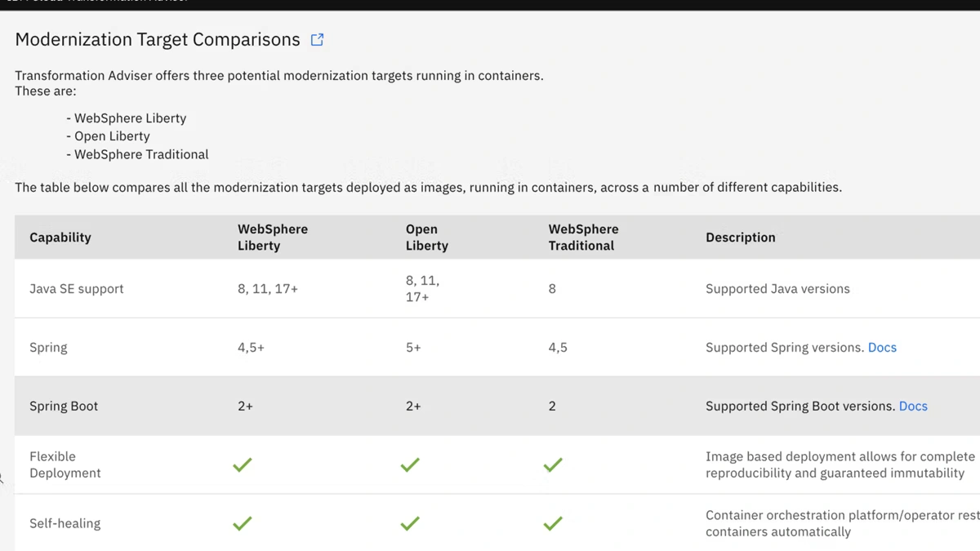Open the Docs link for Spring Boot versions
Viewport: 980px width, 551px height.
913,406
